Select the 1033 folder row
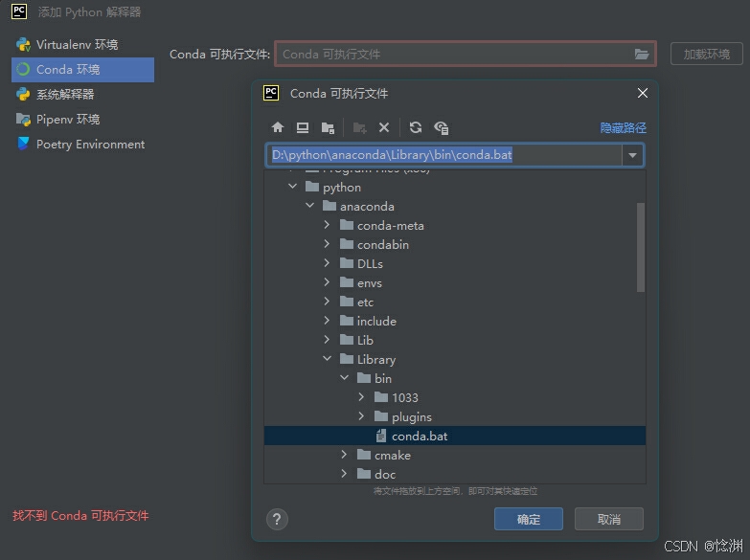 tap(455, 397)
